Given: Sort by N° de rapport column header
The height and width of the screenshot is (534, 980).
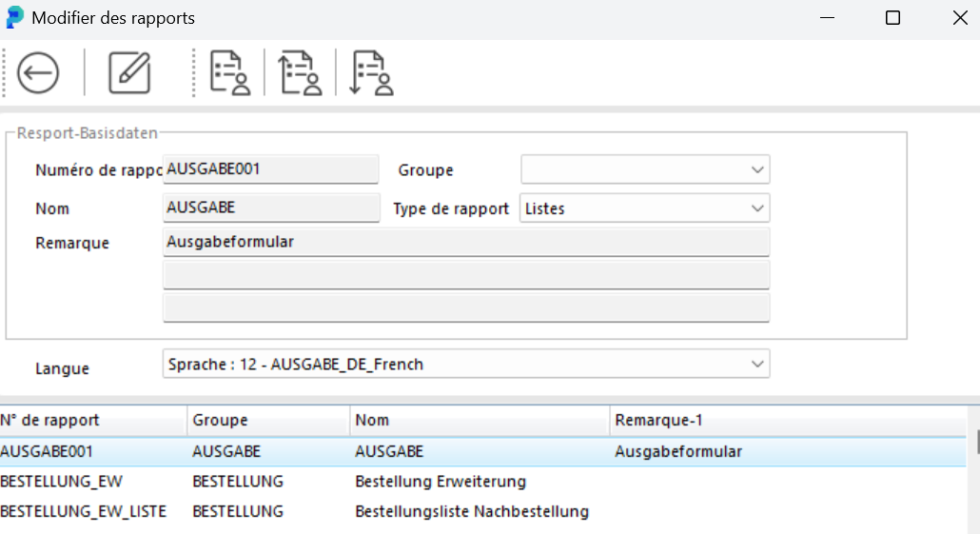Looking at the screenshot, I should [92, 420].
